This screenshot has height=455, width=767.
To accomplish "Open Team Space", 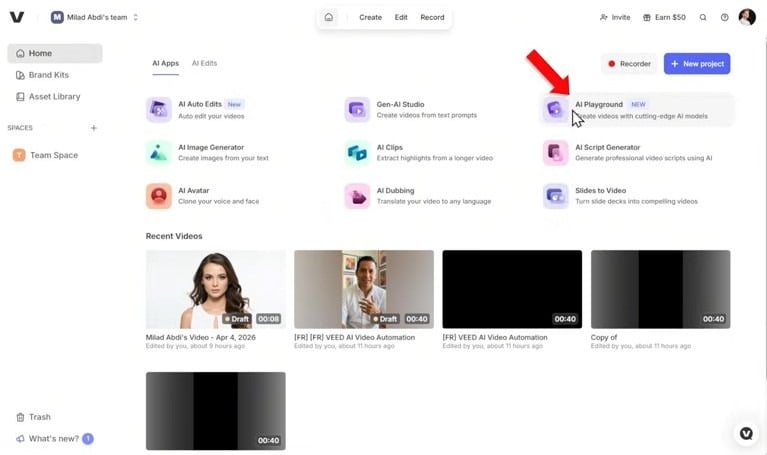I will click(x=55, y=155).
